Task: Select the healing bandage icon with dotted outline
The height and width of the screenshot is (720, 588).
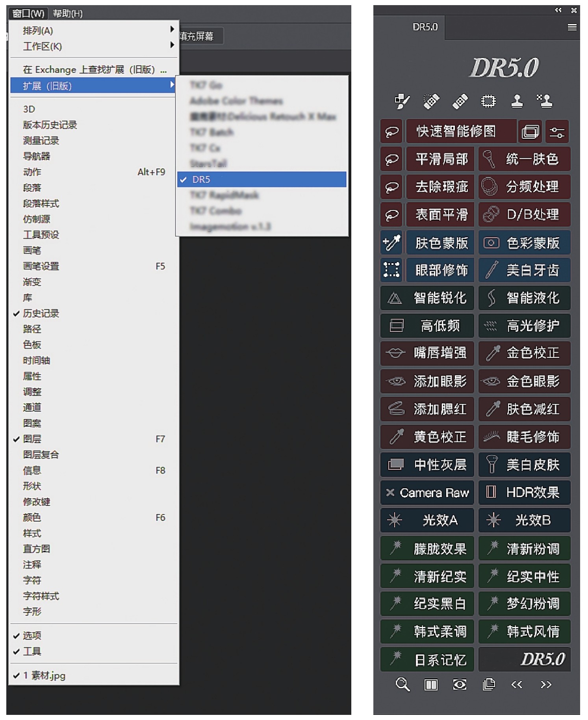Action: coord(431,101)
